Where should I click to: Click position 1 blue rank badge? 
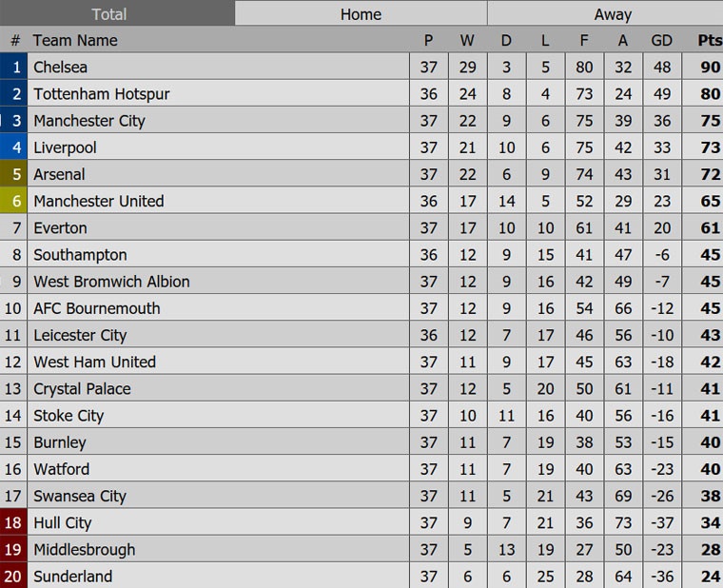click(15, 67)
